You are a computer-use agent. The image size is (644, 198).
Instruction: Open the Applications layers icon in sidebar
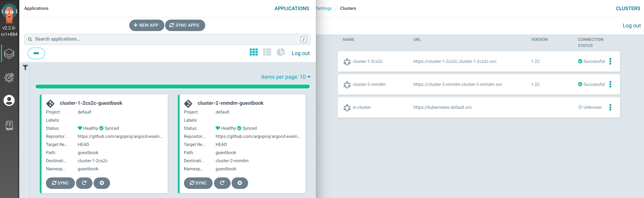coord(9,54)
